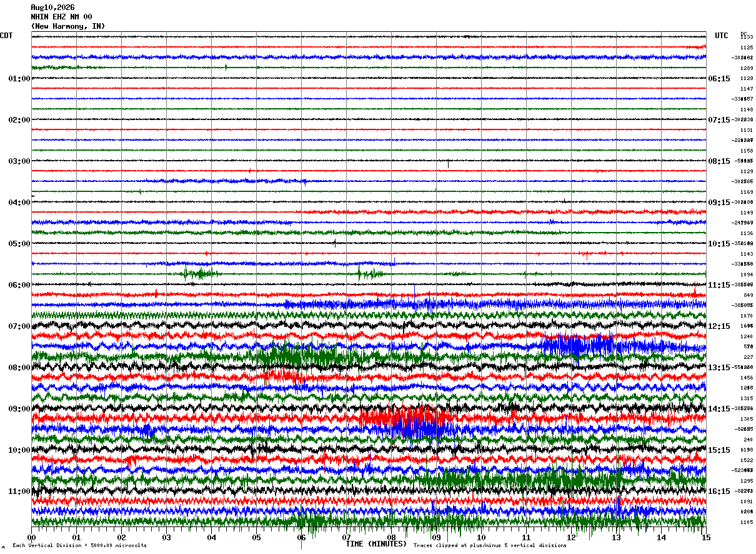The height and width of the screenshot is (554, 756).
Task: Select the 01:00 CDT row label
Action: [19, 79]
